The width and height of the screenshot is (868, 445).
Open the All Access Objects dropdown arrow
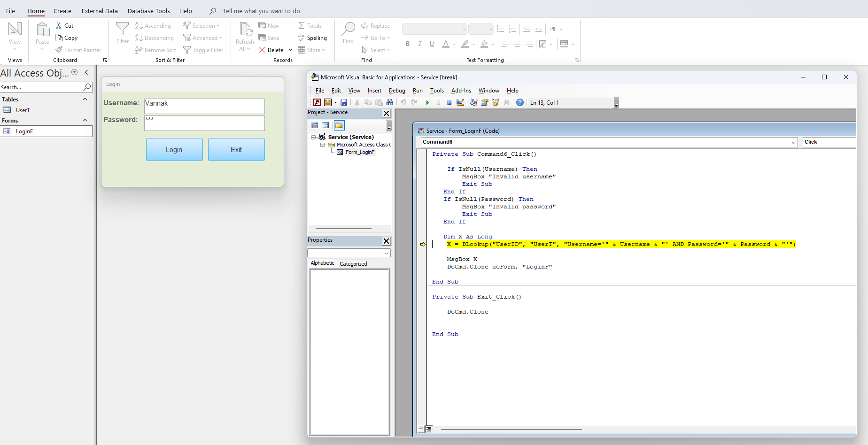click(x=74, y=72)
